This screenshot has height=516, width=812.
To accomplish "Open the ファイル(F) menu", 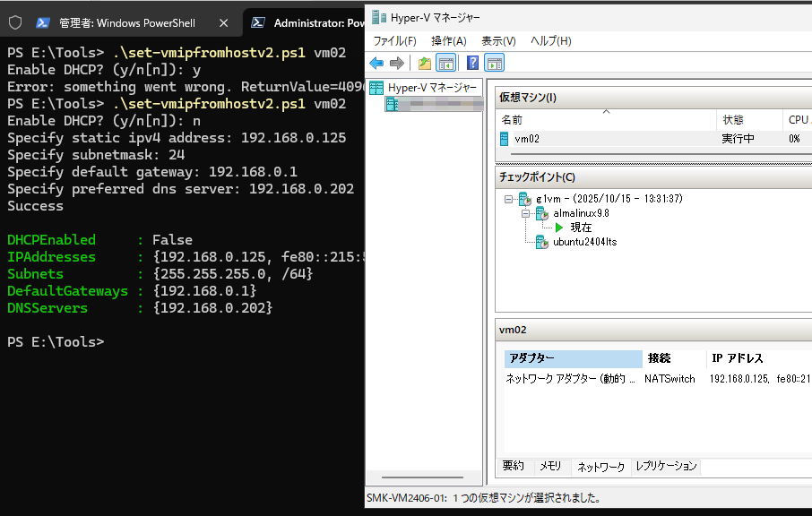I will click(x=394, y=41).
